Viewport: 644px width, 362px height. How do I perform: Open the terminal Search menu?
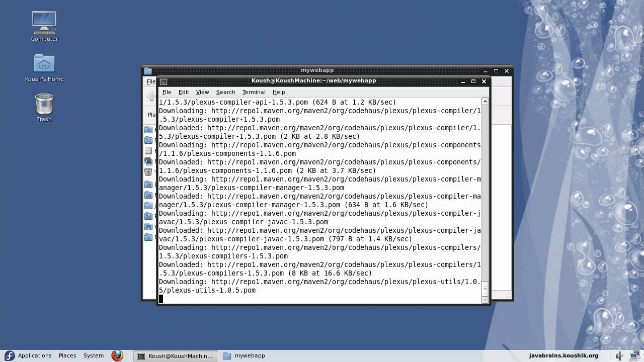click(x=225, y=93)
